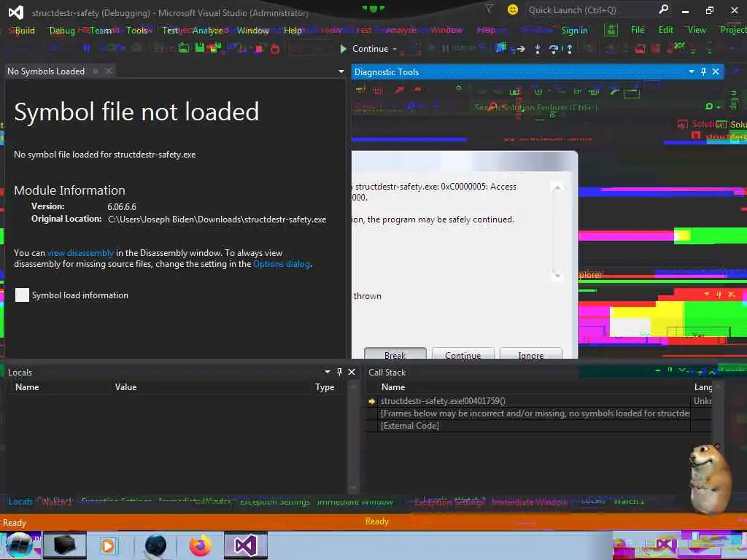The image size is (747, 560).
Task: Click the exception dialog scroll down arrow
Action: click(x=557, y=275)
